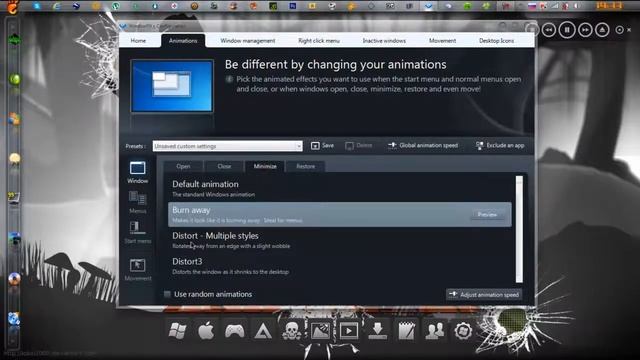Viewport: 640px width, 360px height.
Task: Select the Restore animation sub-tab
Action: pos(305,167)
